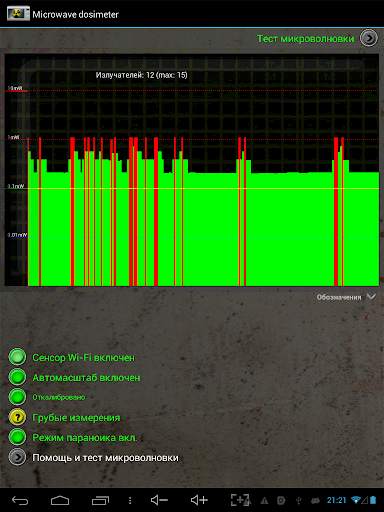Tap the screenshot capture icon
Viewport: 384px width, 512px height.
[x=240, y=500]
